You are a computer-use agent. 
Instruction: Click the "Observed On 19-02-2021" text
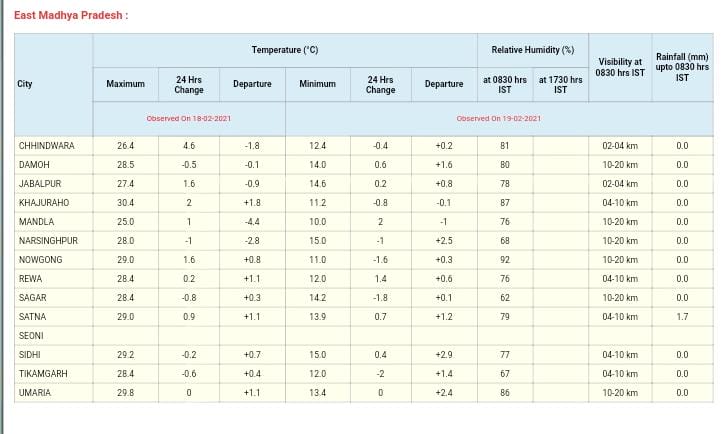(498, 118)
